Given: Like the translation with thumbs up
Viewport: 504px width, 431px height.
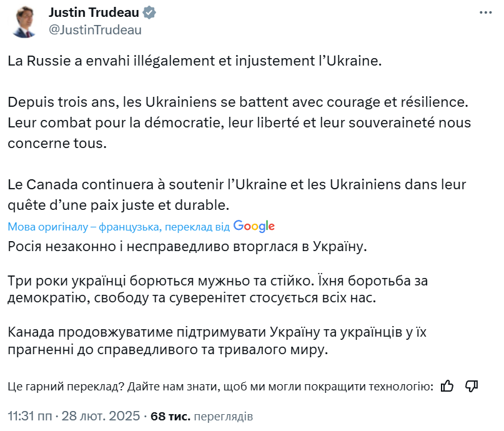Looking at the screenshot, I should click(447, 387).
